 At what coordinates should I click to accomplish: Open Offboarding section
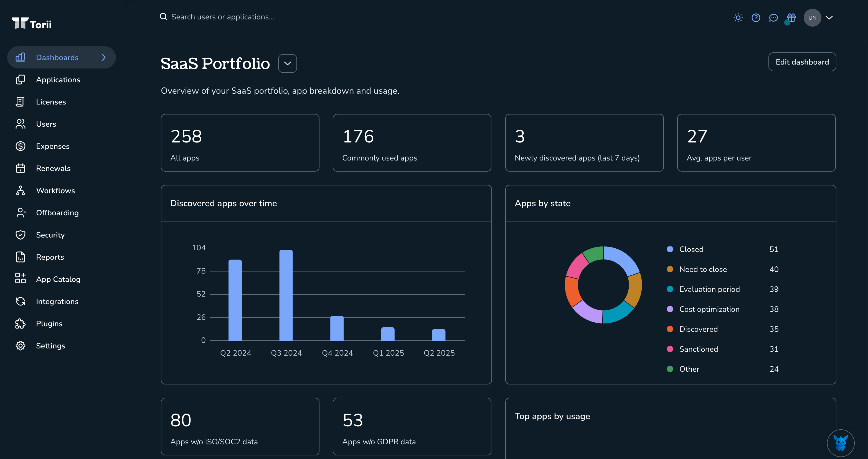click(57, 213)
